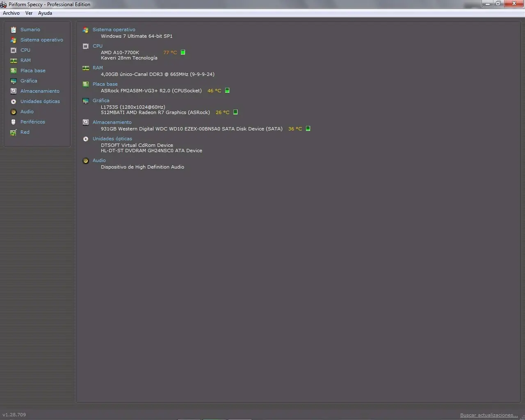This screenshot has width=525, height=420.
Task: Click the Audio speaker icon in sidebar
Action: point(14,112)
